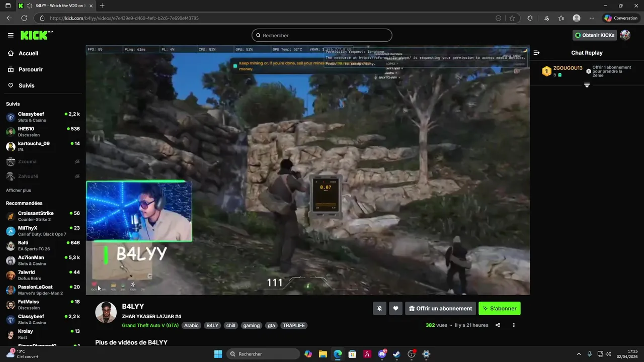The image size is (644, 362).
Task: Select the TRAPLIFE tag
Action: pyautogui.click(x=294, y=325)
